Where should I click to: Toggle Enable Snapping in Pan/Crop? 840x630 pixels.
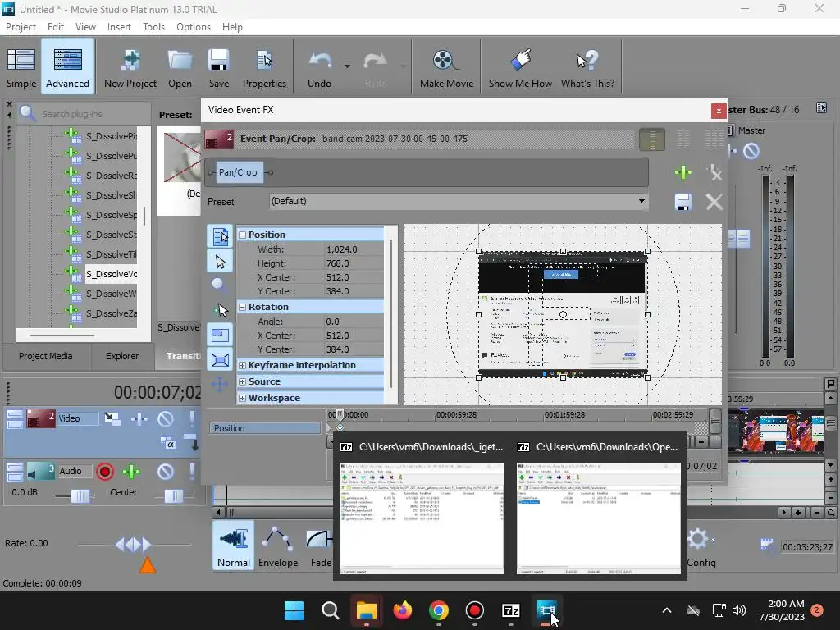click(220, 309)
